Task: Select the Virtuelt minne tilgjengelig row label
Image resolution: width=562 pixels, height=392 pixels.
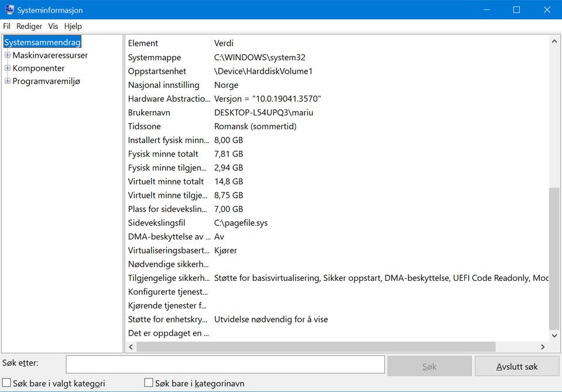Action: pos(168,195)
